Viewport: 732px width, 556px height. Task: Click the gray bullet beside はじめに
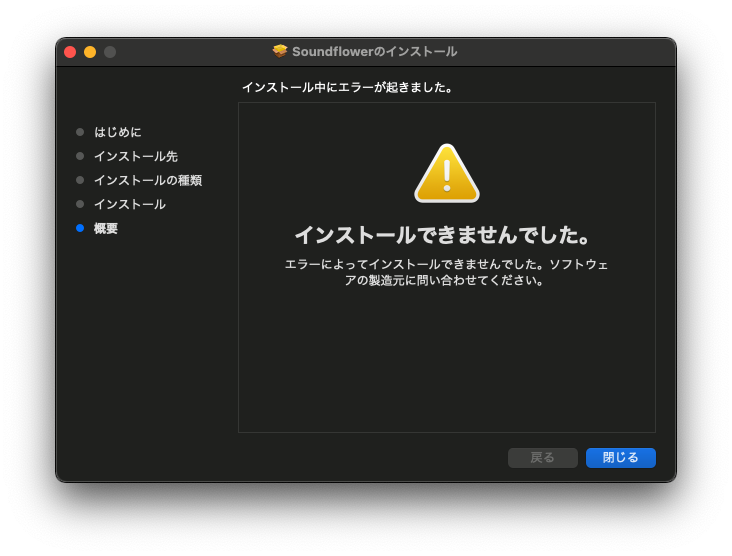click(x=80, y=132)
